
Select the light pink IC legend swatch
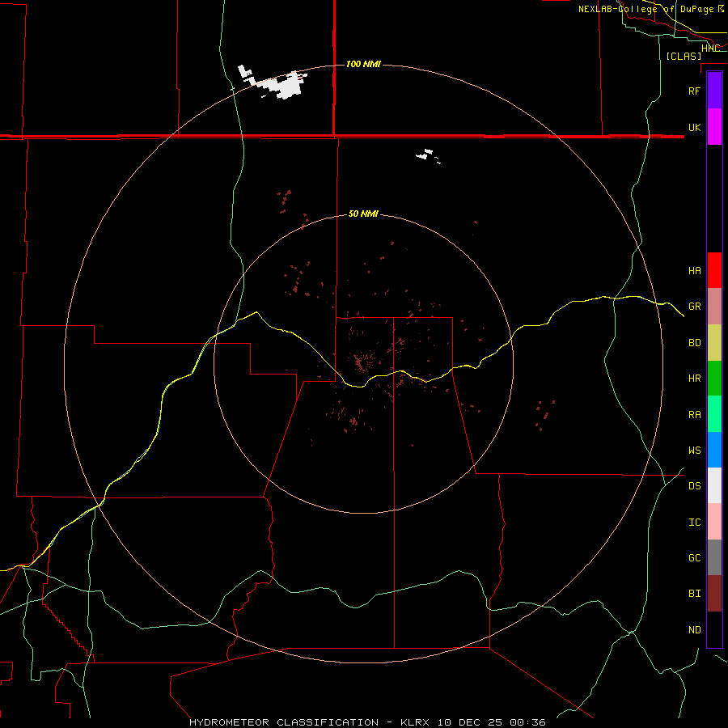[714, 522]
